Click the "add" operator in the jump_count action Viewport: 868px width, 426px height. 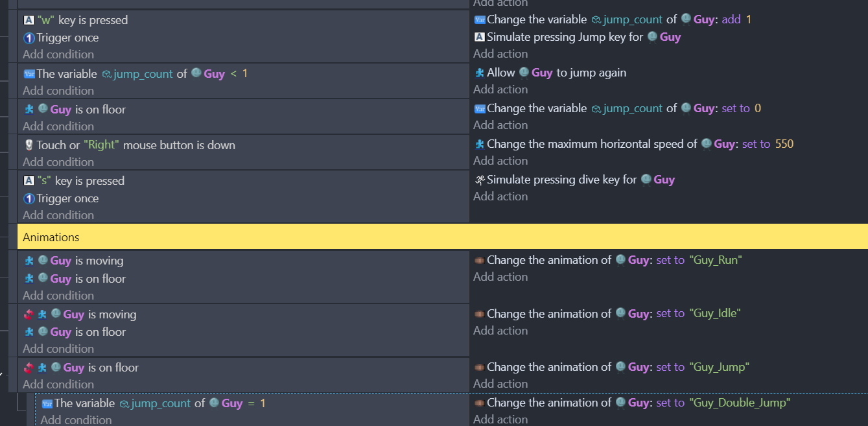coord(731,19)
